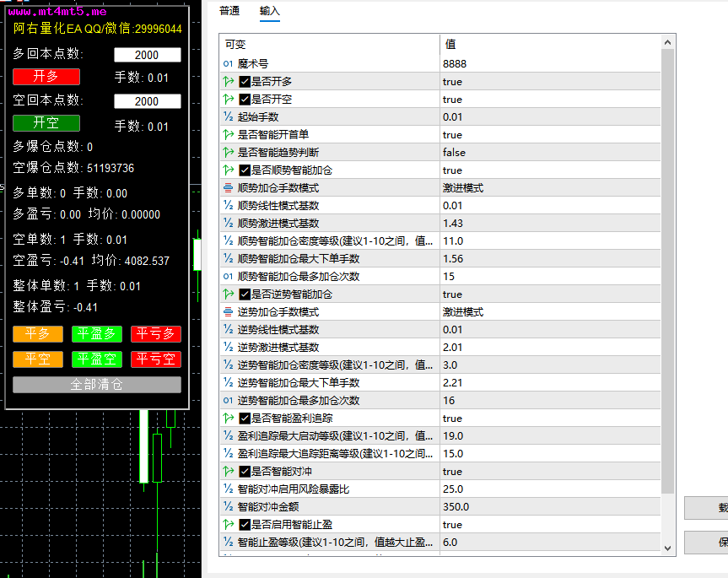Click the boolean arrow icon beside 是否智能趋势判断
Viewport: 728px width, 578px height.
[x=228, y=152]
